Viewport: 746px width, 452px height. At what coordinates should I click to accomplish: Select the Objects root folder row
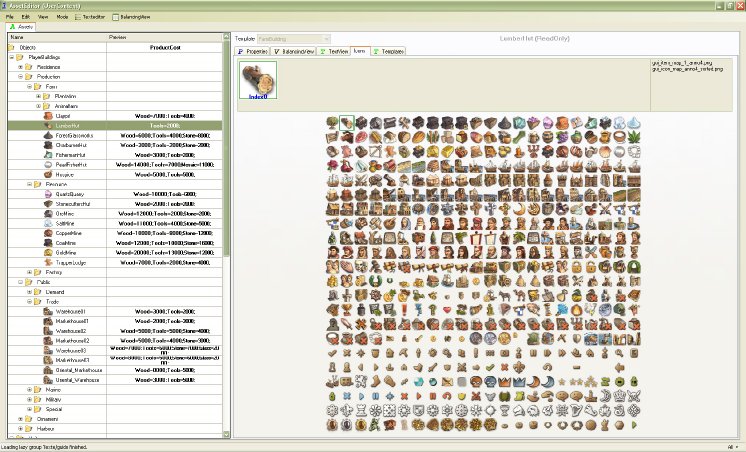(115, 48)
